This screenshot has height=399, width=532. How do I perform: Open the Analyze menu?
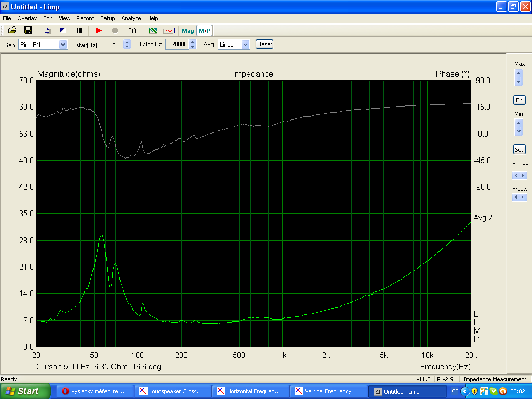(131, 18)
